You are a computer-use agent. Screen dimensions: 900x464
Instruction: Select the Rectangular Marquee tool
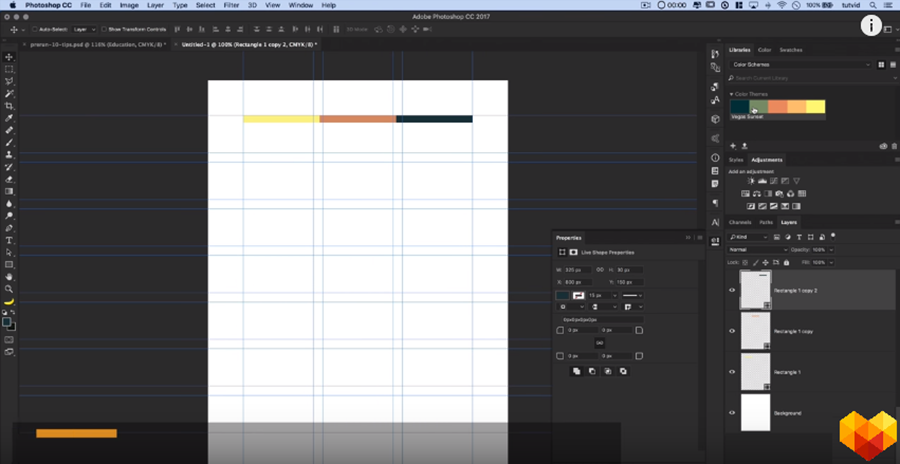(x=9, y=69)
